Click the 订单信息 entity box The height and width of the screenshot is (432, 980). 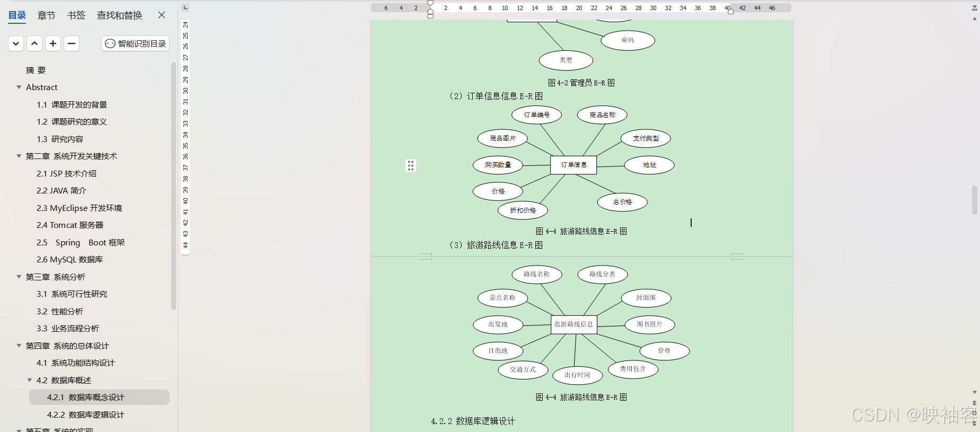[x=573, y=165]
